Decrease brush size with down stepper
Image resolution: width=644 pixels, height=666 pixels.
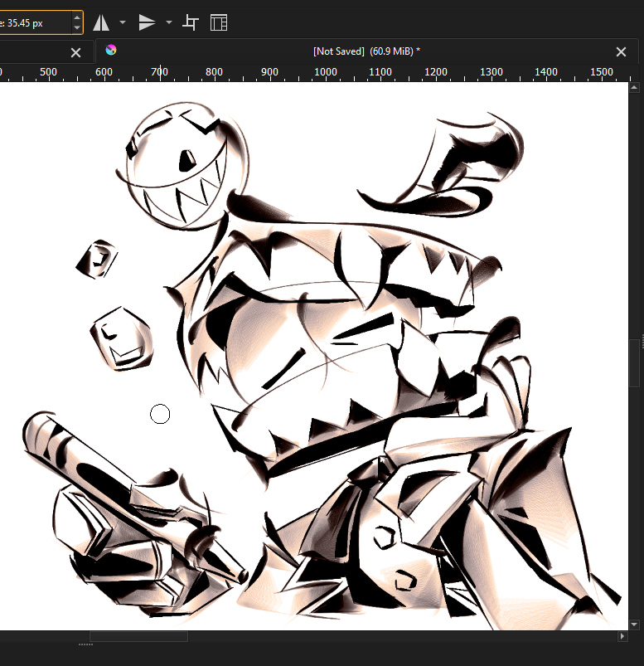pyautogui.click(x=77, y=27)
